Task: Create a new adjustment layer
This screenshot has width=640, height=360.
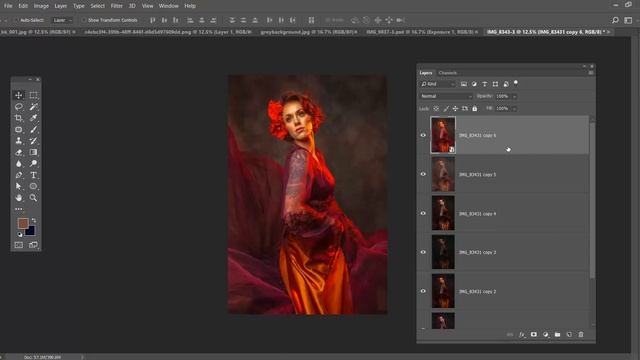Action: (546, 335)
